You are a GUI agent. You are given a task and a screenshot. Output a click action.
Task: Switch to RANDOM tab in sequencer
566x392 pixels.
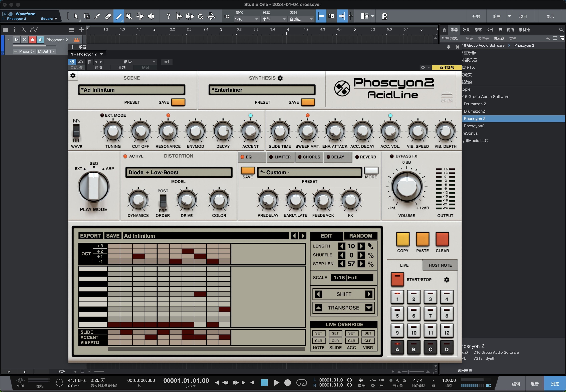361,236
